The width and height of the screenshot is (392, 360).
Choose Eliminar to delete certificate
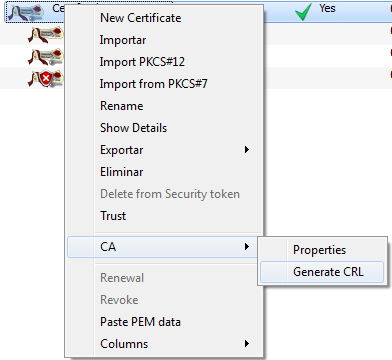(122, 172)
